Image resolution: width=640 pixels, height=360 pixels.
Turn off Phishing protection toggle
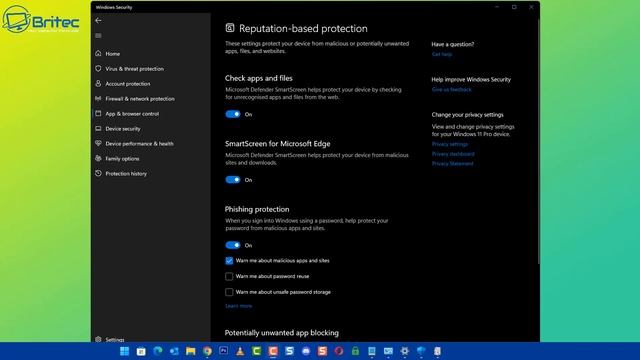(x=233, y=245)
